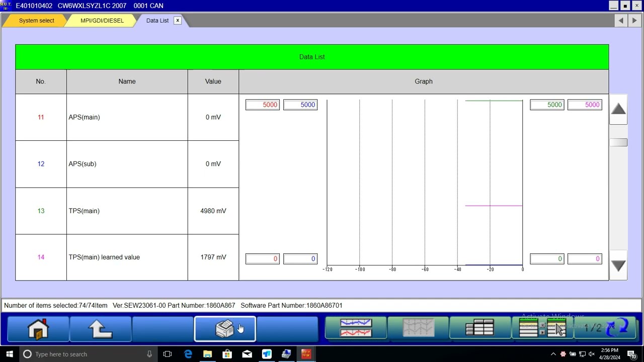
Task: Open the line graph view button
Action: [356, 329]
